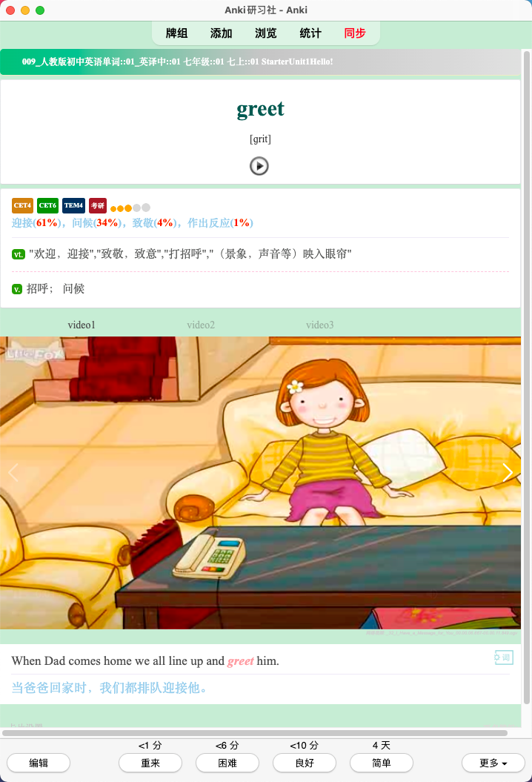
Task: Click the CET4 tag badge
Action: [22, 205]
